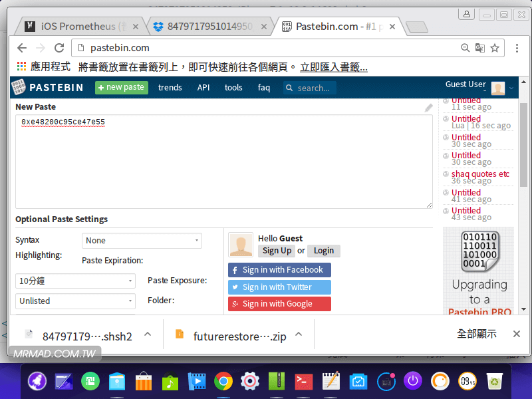Open Chrome from the dock
532x399 pixels.
(x=223, y=381)
